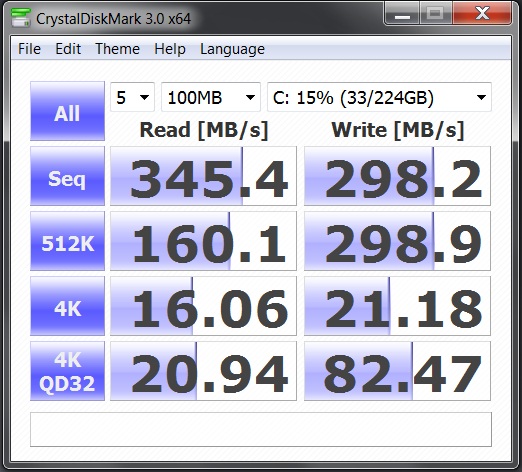Open the Language menu
Screen dimensions: 522x472
pyautogui.click(x=232, y=49)
